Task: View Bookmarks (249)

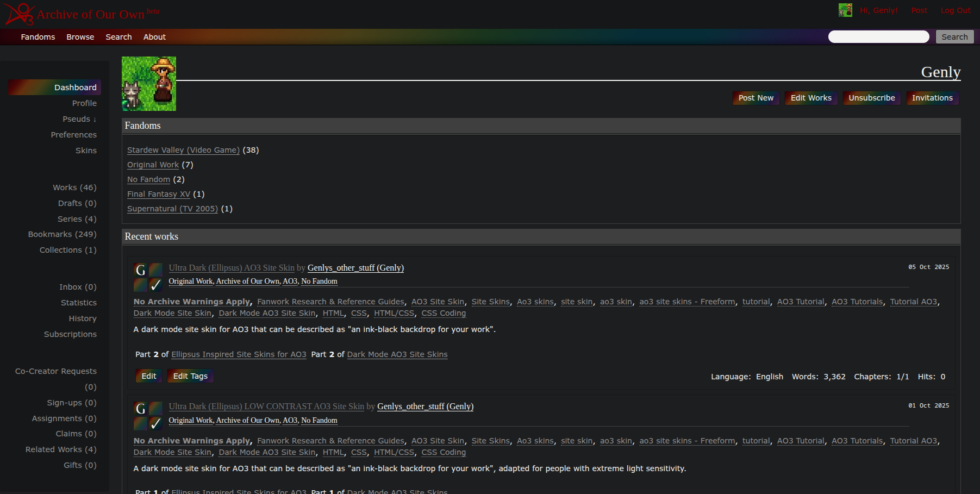Action: 63,234
